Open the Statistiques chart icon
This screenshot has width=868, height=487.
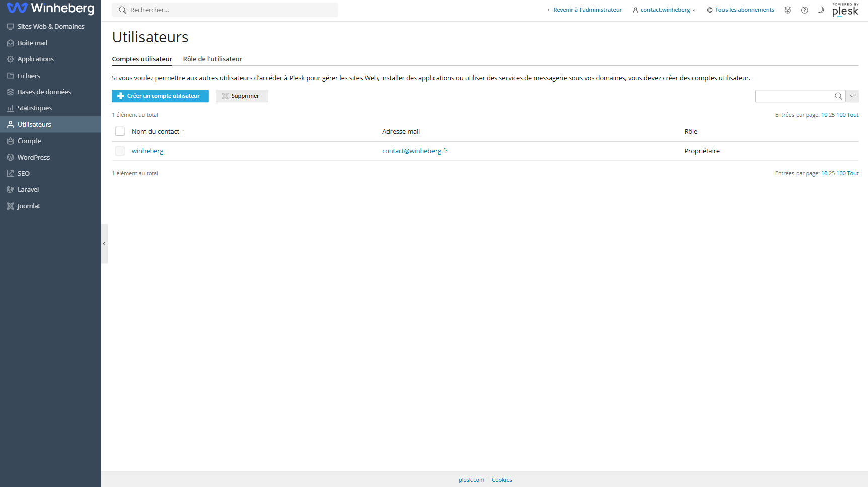(10, 108)
